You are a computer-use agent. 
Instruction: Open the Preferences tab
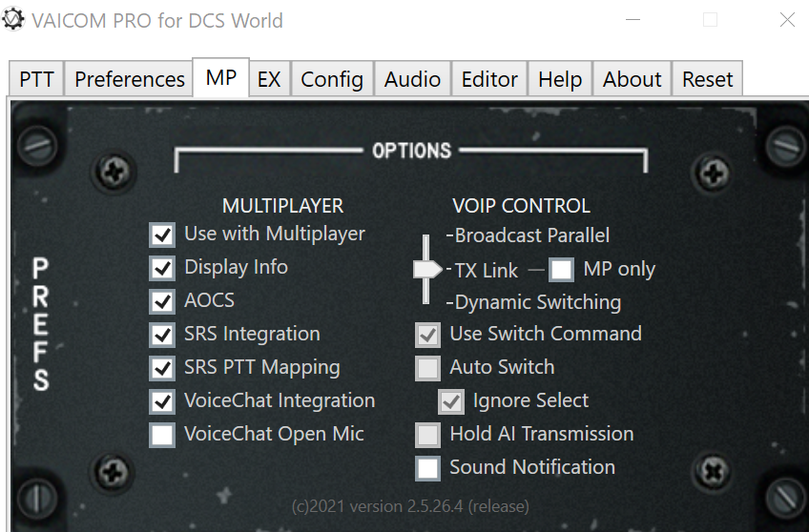130,79
